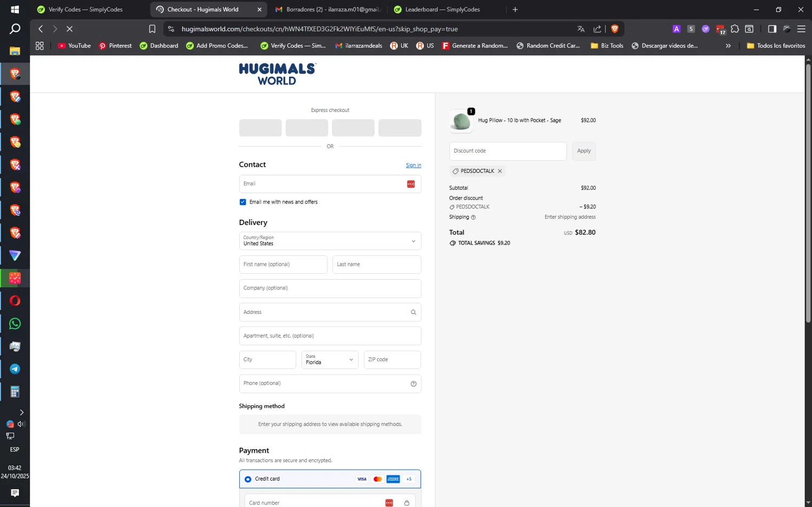
Task: Focus the Email input field
Action: coord(330,184)
